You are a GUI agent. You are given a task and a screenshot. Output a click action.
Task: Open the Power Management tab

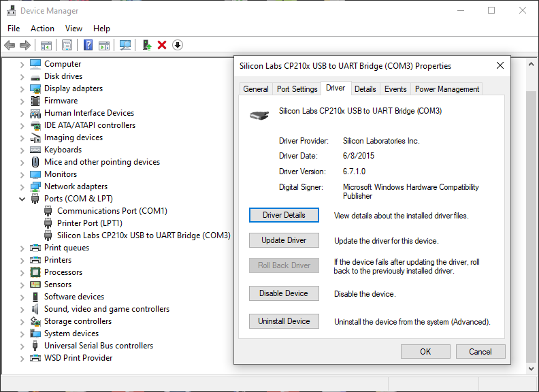tap(447, 89)
